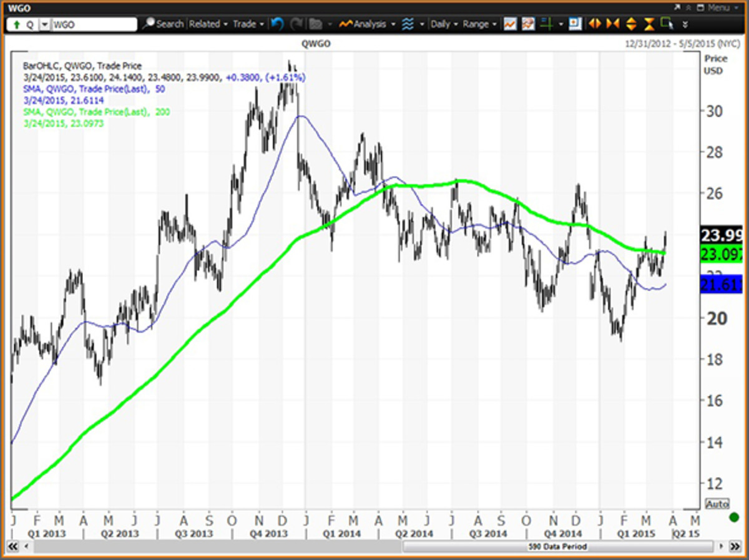Open the Q instrument type dropdown arrow

click(x=44, y=24)
